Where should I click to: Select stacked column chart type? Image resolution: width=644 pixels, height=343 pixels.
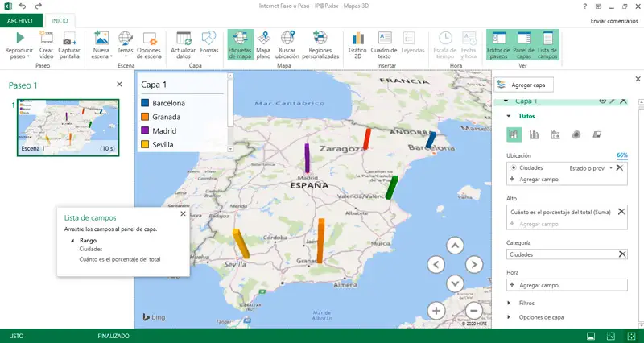pyautogui.click(x=514, y=134)
